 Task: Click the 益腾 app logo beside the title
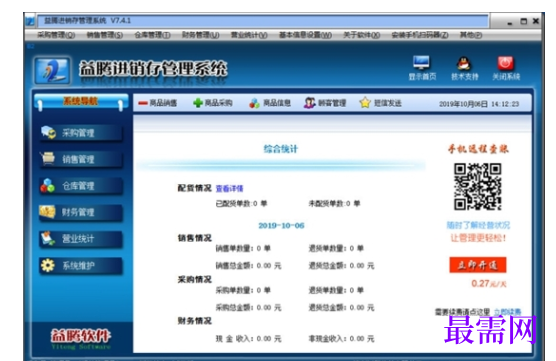click(x=52, y=70)
